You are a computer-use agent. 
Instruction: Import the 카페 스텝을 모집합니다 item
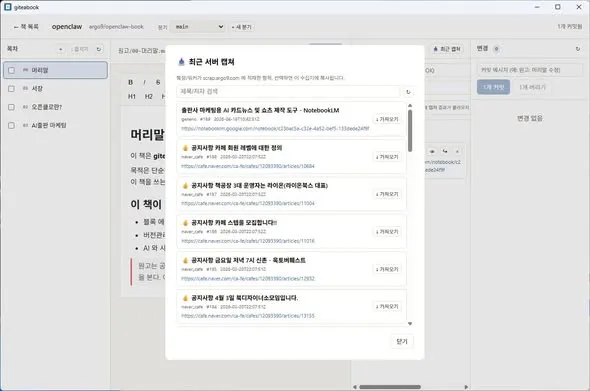387,232
